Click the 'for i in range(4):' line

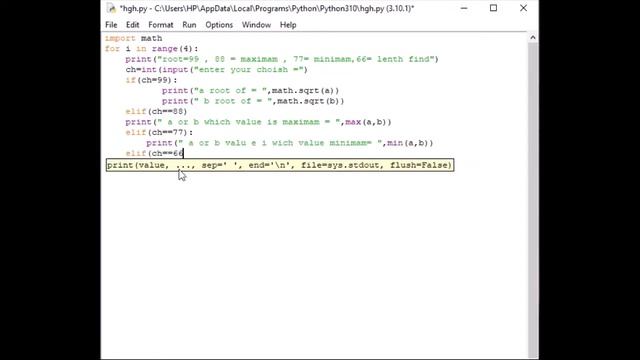(151, 49)
